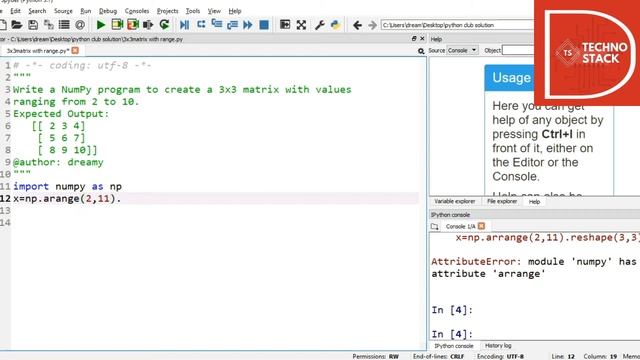Click the Step return debug icon
The width and height of the screenshot is (640, 360).
coord(232,25)
